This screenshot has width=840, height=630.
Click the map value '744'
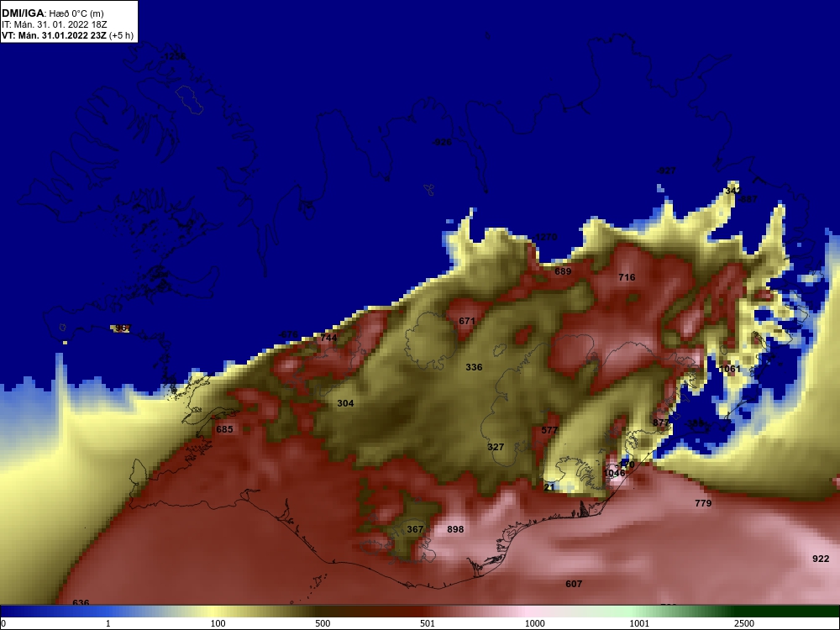coord(329,338)
